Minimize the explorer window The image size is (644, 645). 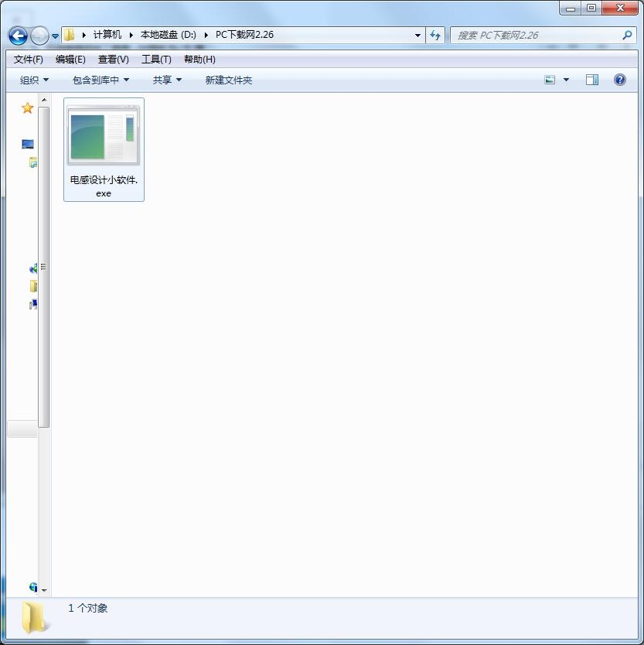(x=571, y=9)
